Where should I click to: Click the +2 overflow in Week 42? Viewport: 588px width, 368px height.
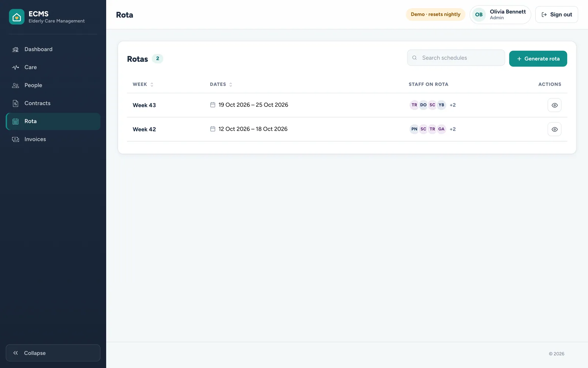point(453,130)
